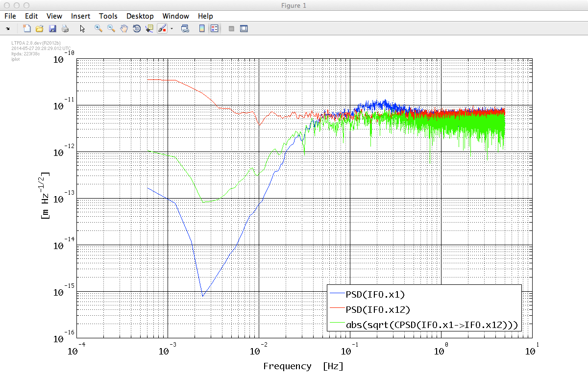
Task: Select the Pan hand tool
Action: [124, 28]
